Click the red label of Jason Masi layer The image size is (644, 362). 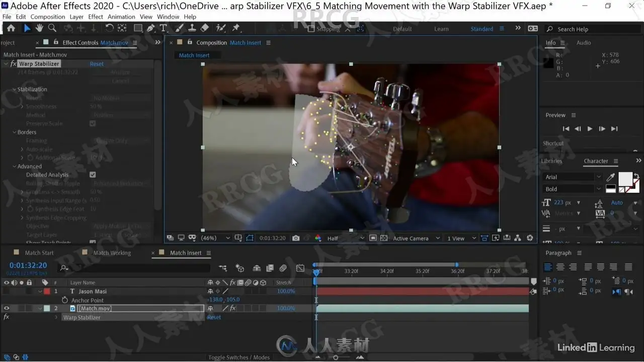tap(47, 292)
